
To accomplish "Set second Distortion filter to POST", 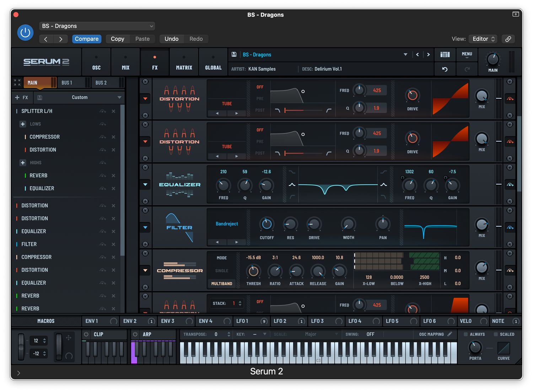I will click(260, 153).
